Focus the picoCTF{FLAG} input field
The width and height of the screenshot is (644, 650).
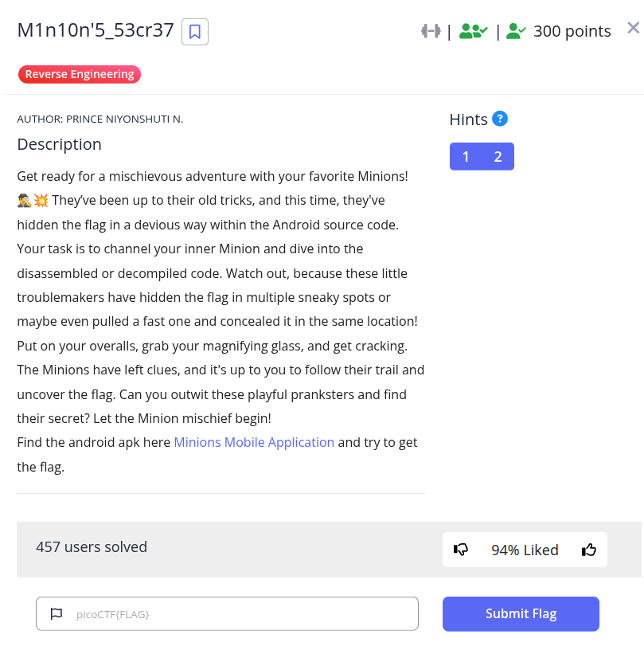point(239,614)
